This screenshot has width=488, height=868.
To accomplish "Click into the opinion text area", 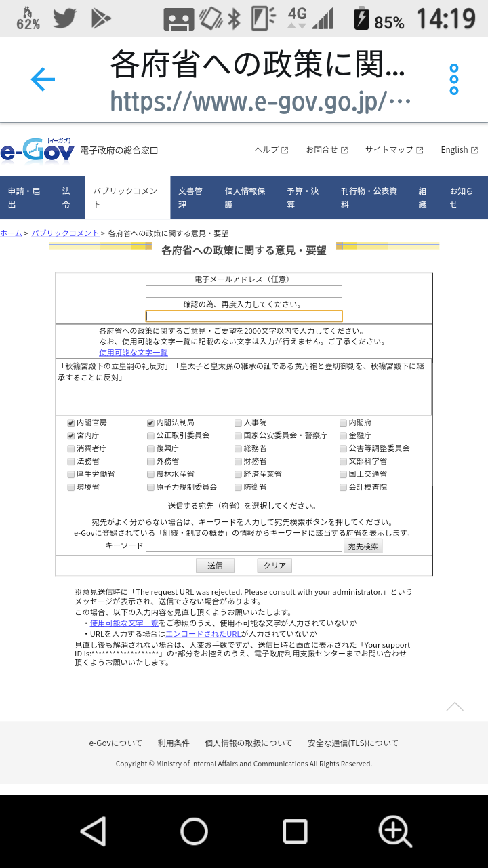I will point(244,387).
